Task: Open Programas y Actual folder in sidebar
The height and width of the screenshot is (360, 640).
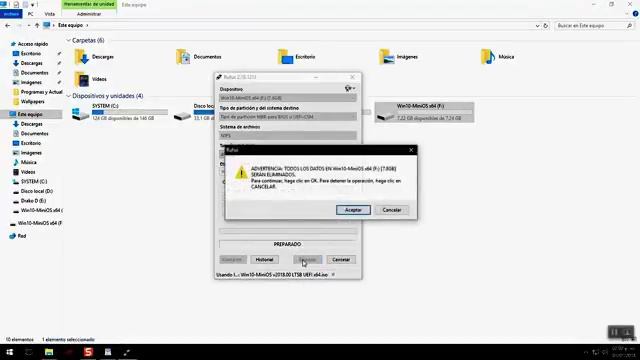Action: coord(41,92)
